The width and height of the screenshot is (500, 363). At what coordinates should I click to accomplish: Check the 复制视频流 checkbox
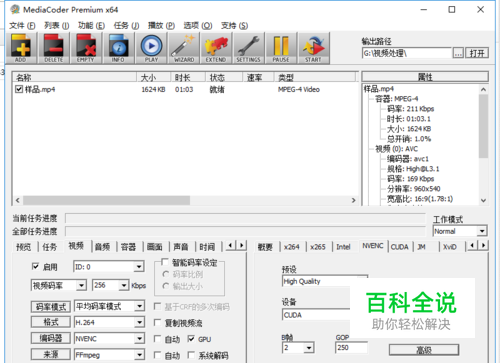pos(158,322)
